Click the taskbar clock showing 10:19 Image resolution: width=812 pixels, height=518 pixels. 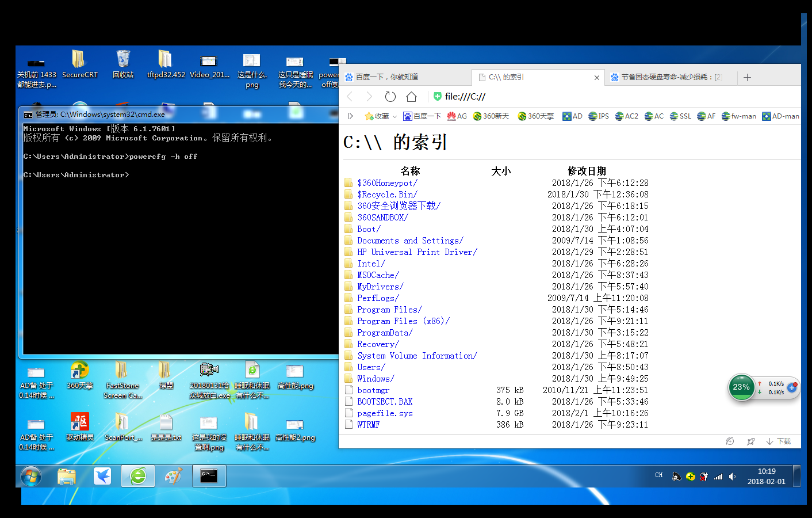(x=767, y=477)
